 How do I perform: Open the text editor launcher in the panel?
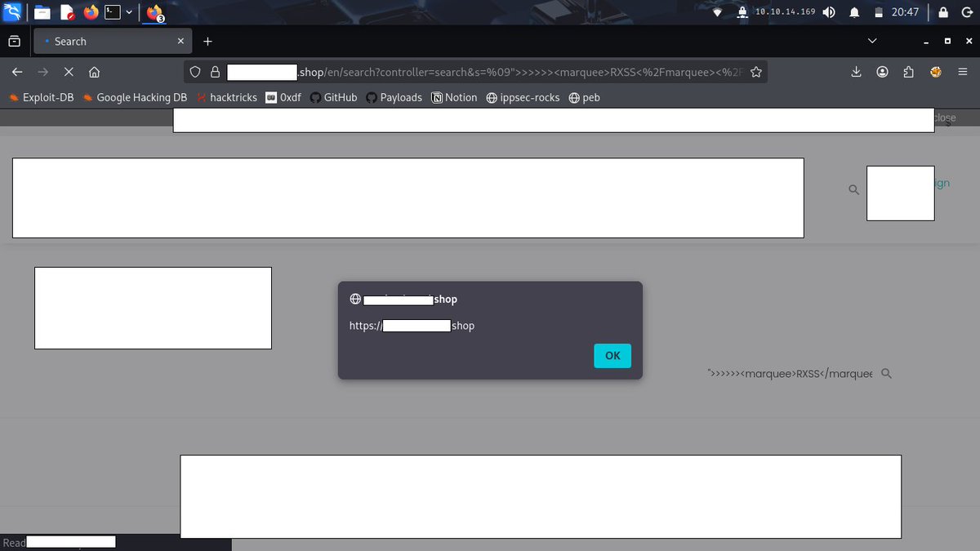pyautogui.click(x=66, y=12)
